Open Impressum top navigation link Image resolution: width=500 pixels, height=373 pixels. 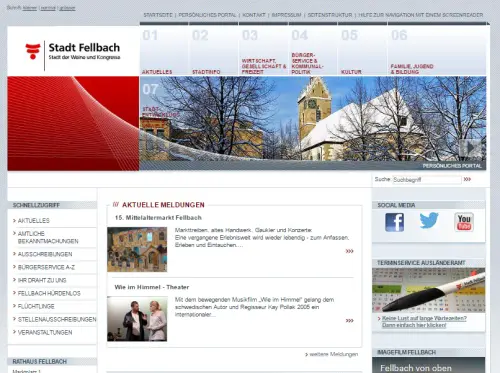(x=286, y=15)
